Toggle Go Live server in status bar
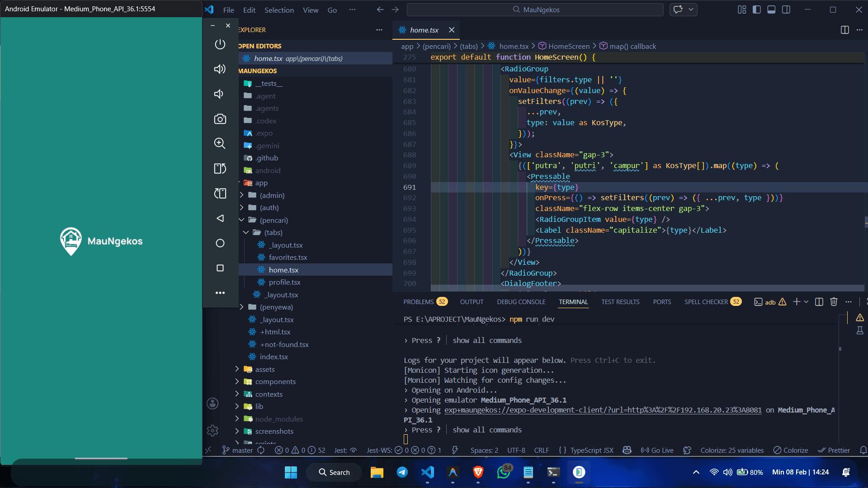Image resolution: width=868 pixels, height=488 pixels. click(657, 450)
